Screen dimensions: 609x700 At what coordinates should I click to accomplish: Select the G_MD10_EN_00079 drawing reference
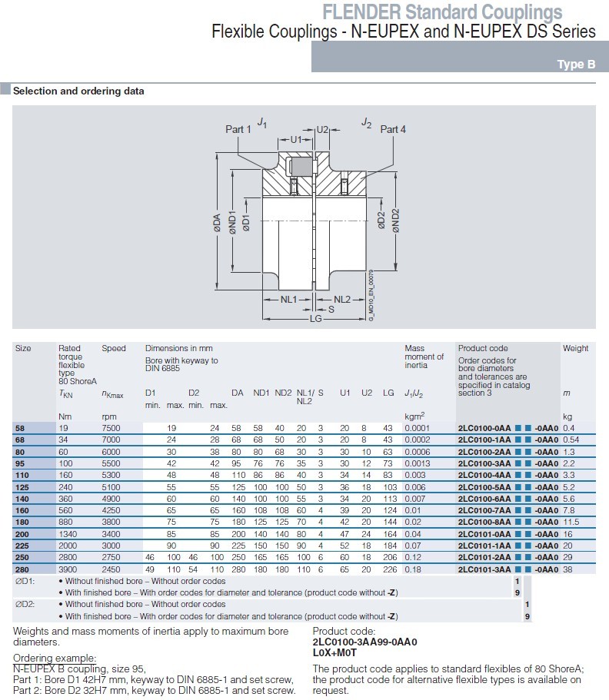tap(371, 295)
